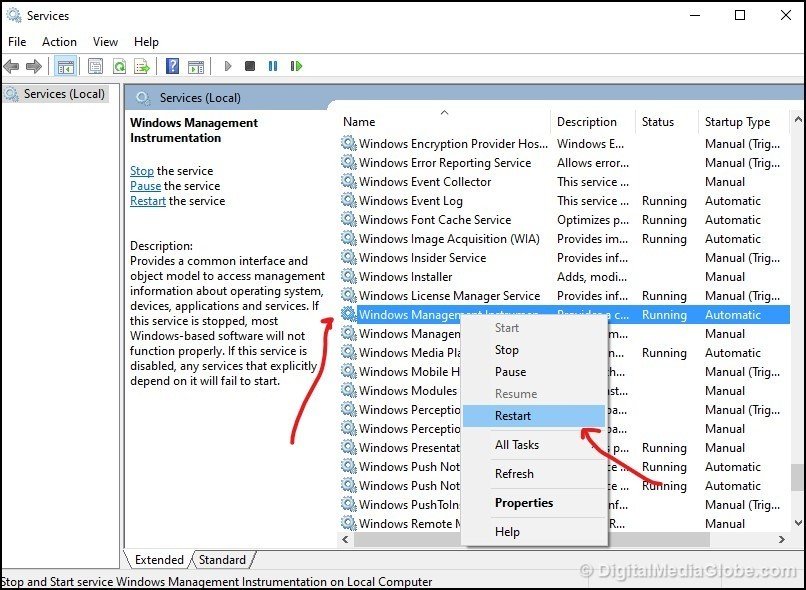Click the Restart Service toolbar icon
Viewport: 806px width, 590px height.
tap(296, 66)
